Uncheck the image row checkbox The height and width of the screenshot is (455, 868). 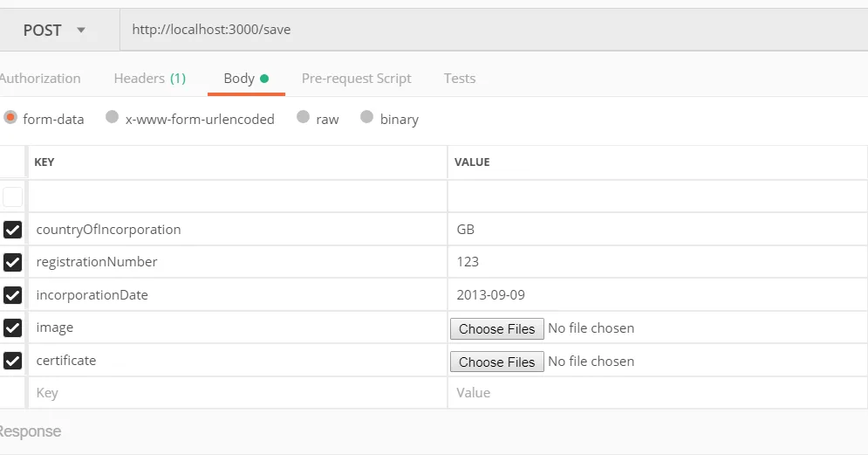click(x=12, y=328)
